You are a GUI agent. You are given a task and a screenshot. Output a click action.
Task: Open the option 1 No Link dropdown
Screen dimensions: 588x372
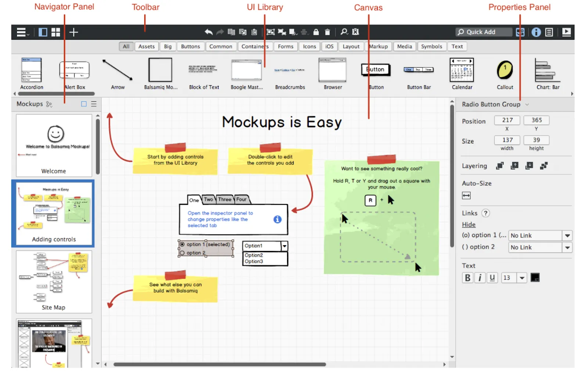click(x=540, y=236)
